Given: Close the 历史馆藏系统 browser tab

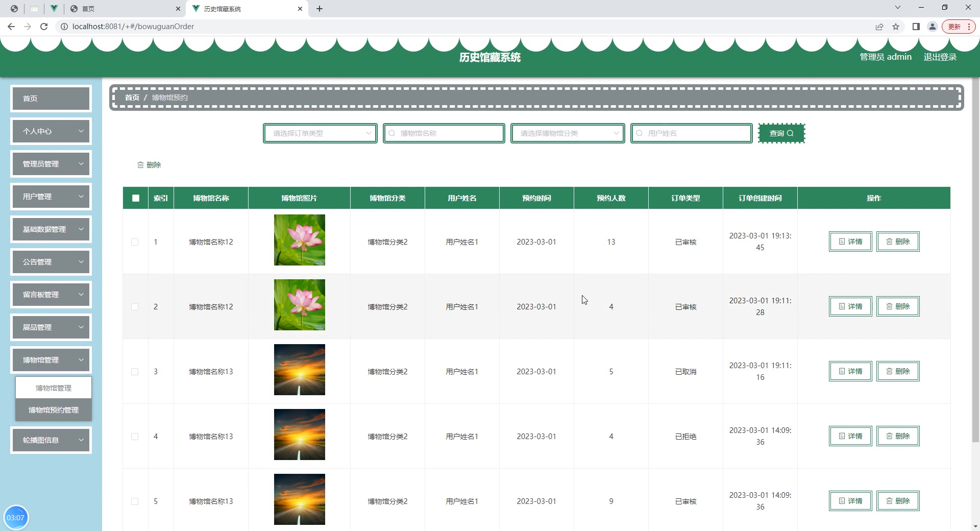Looking at the screenshot, I should pos(300,9).
